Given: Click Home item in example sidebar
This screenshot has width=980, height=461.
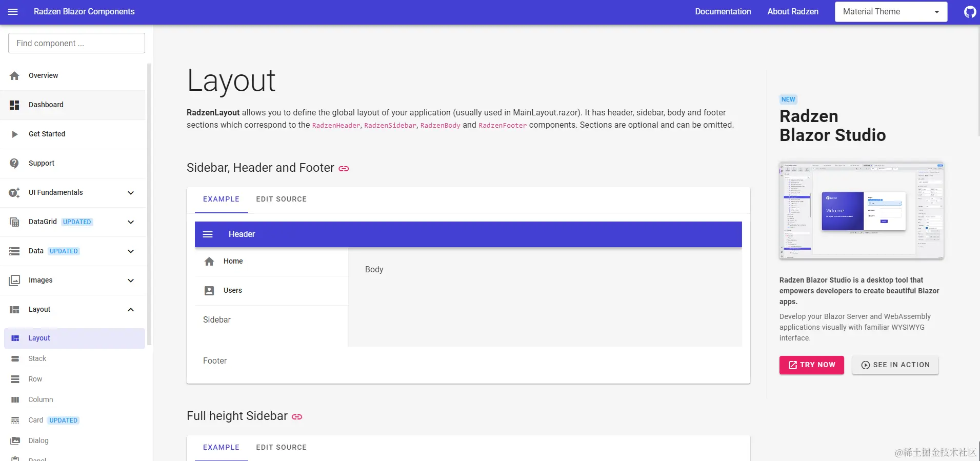Looking at the screenshot, I should (x=271, y=262).
